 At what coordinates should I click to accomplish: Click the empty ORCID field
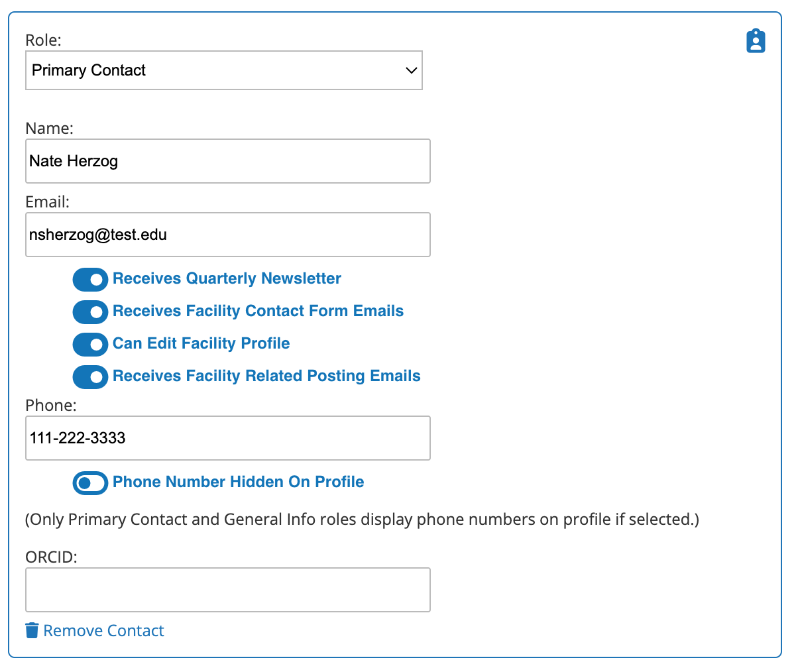pos(228,590)
